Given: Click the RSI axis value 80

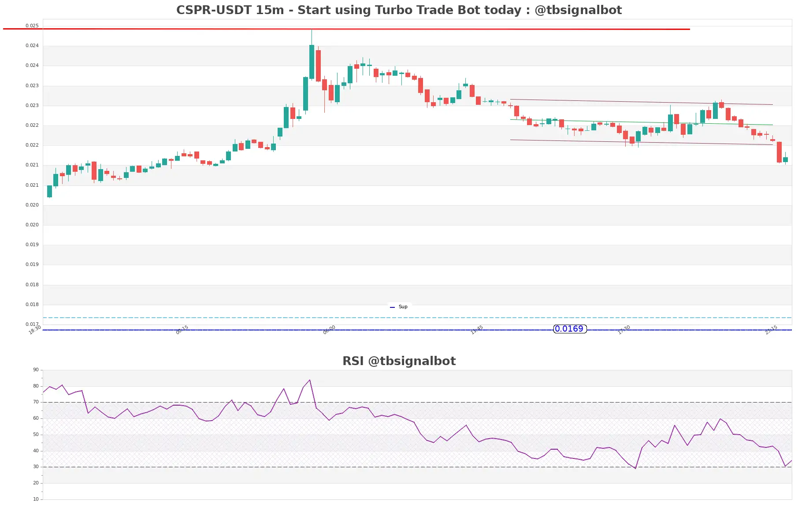Looking at the screenshot, I should click(36, 386).
